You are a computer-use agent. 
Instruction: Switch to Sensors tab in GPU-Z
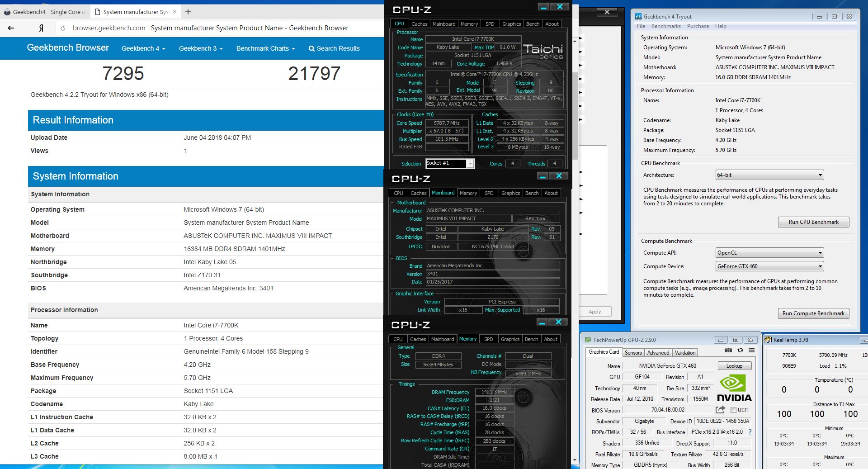(633, 353)
